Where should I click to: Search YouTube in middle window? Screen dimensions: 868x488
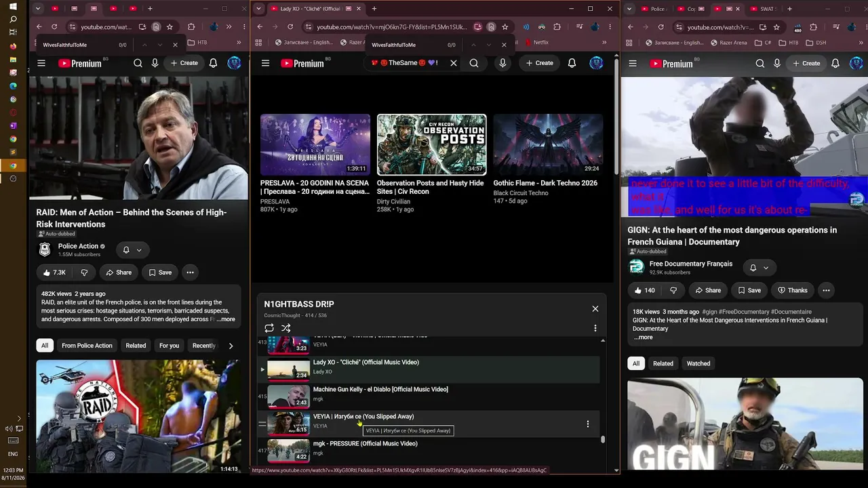point(474,63)
